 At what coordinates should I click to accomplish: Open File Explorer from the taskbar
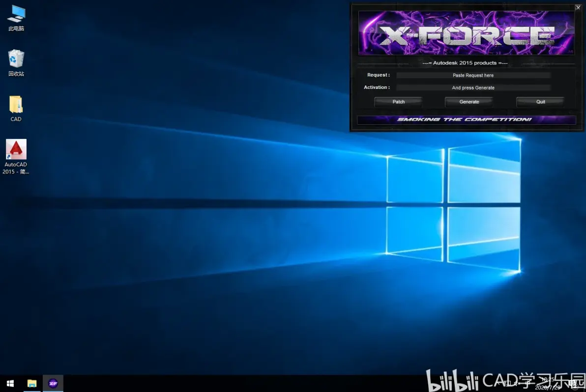pyautogui.click(x=32, y=384)
